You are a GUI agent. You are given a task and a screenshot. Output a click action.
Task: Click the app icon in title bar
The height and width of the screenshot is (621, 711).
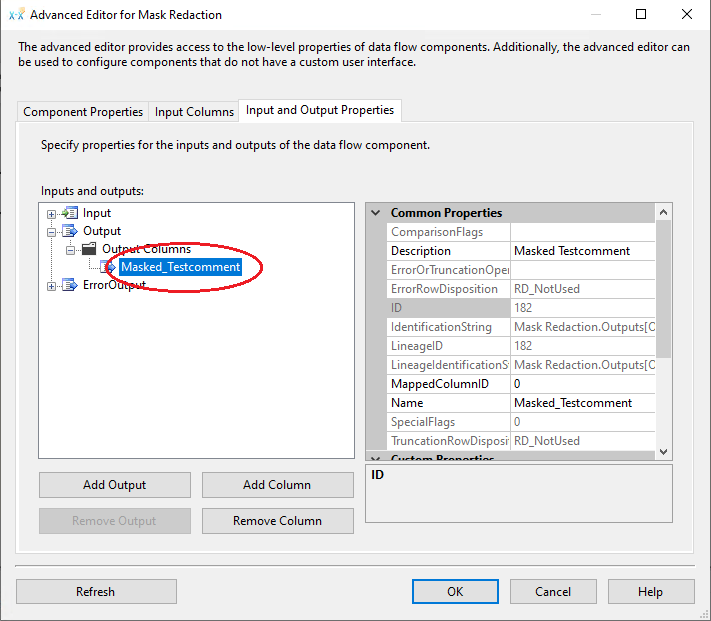16,15
